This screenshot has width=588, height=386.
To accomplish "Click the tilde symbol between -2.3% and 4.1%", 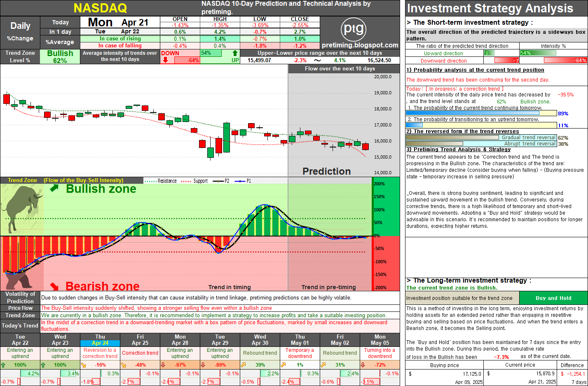I will point(317,60).
